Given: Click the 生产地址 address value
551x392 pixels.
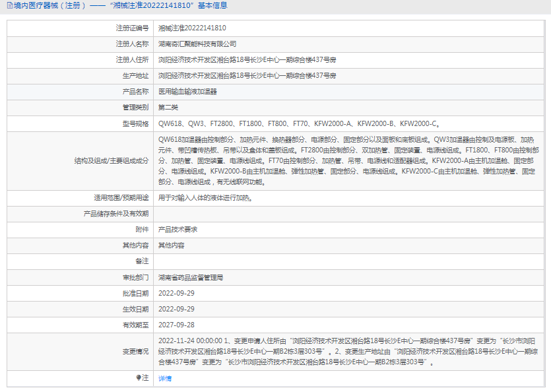Looking at the screenshot, I should 247,76.
